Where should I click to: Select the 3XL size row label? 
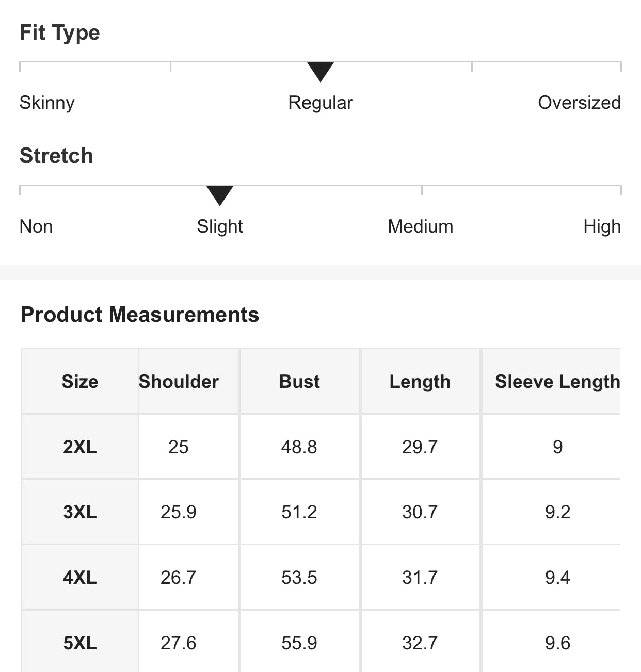(x=80, y=512)
